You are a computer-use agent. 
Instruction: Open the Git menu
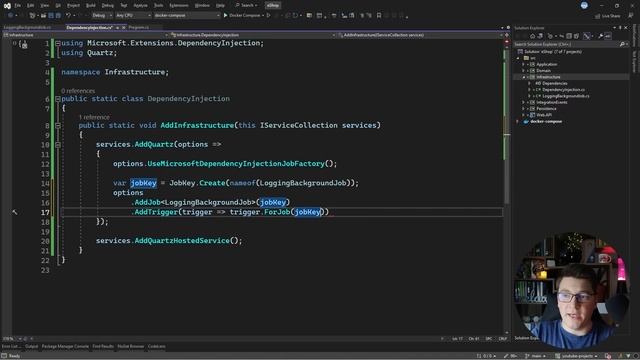point(58,6)
